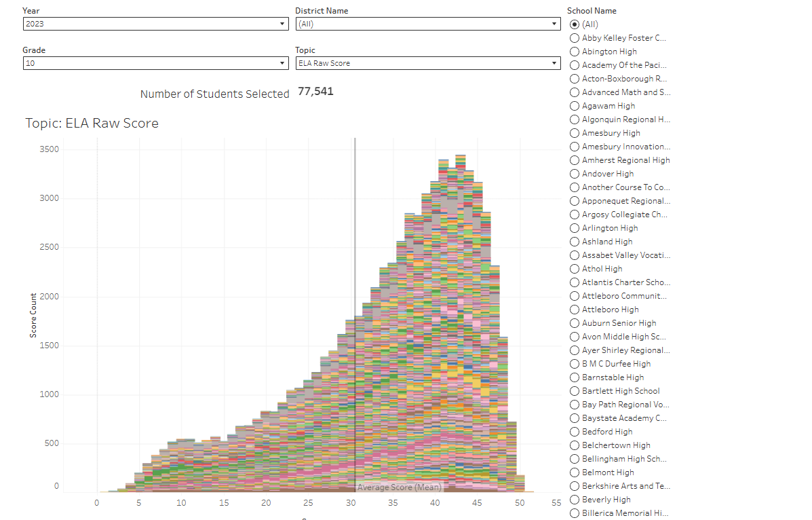The height and width of the screenshot is (520, 812).
Task: Pick Belmont High radio button
Action: tap(575, 472)
